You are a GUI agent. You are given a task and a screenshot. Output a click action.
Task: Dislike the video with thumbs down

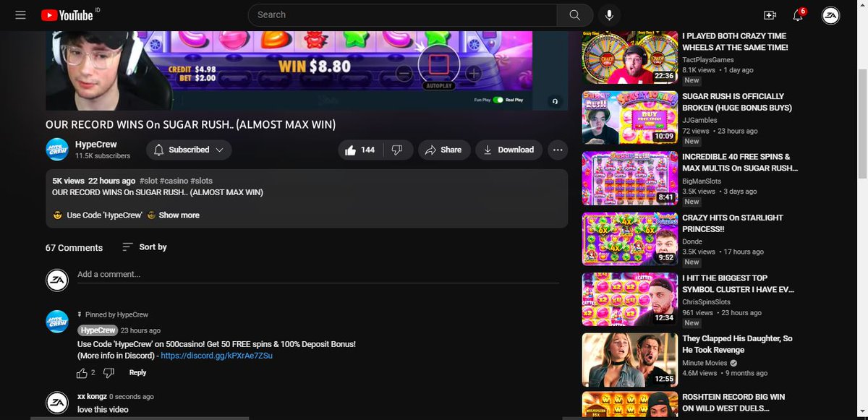coord(397,150)
